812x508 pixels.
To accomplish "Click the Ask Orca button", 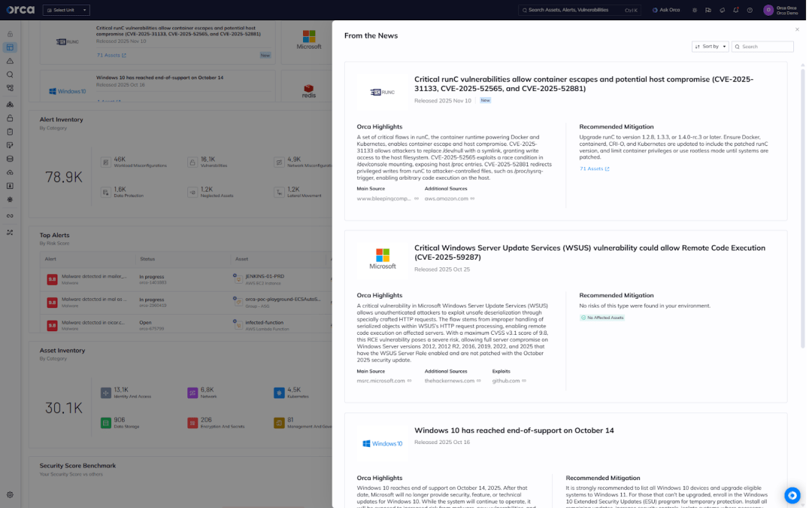I will click(x=666, y=10).
